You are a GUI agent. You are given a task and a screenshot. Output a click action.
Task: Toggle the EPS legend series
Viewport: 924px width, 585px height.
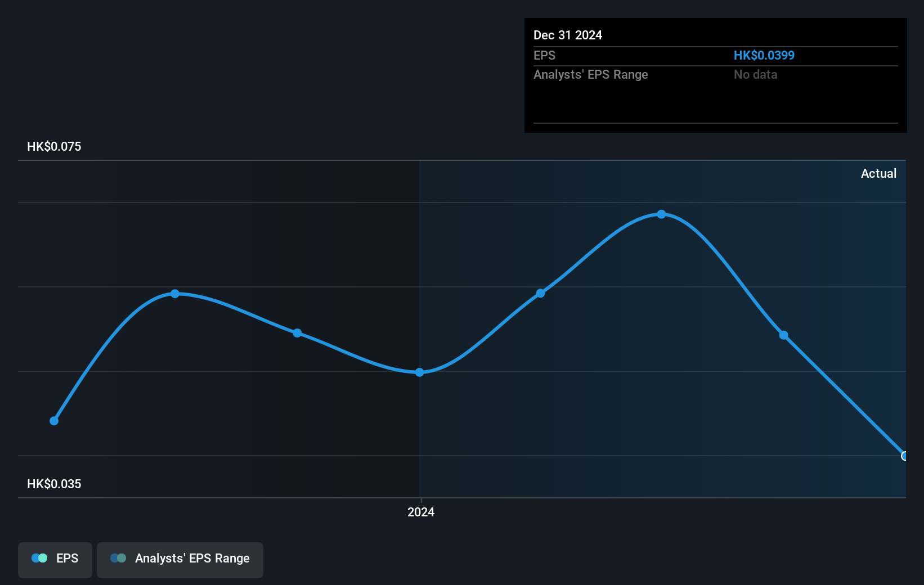(55, 560)
